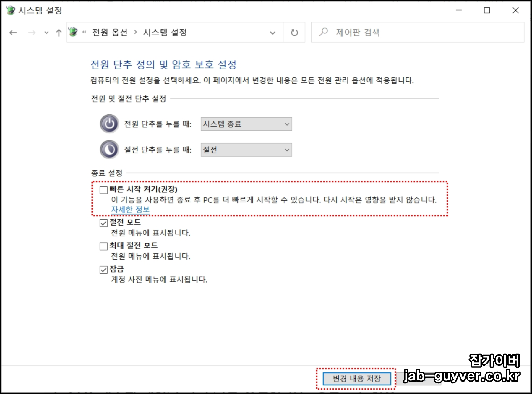This screenshot has width=532, height=394.
Task: Select 시스템 설정 in the breadcrumb
Action: (x=166, y=33)
